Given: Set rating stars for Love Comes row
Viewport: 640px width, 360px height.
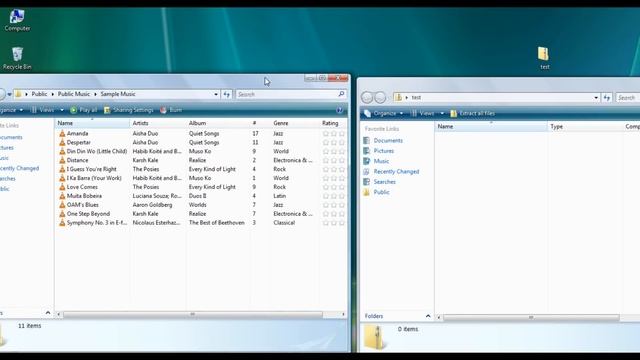Looking at the screenshot, I should click(334, 187).
